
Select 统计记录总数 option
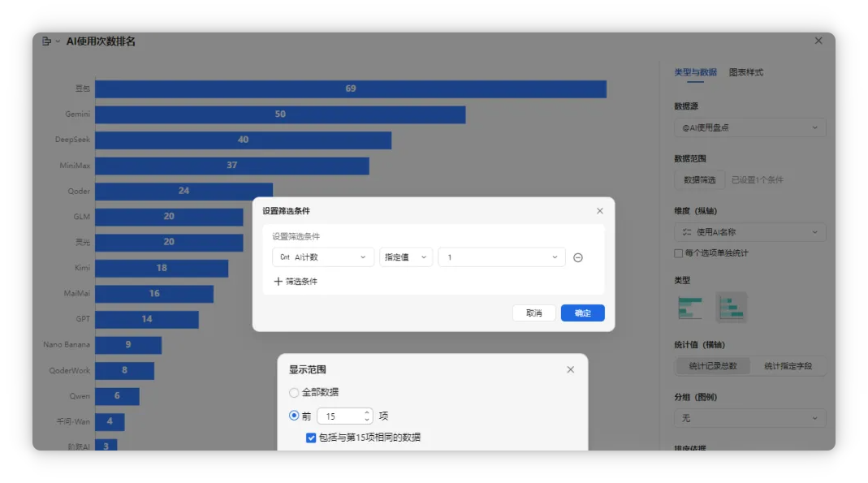tap(712, 366)
